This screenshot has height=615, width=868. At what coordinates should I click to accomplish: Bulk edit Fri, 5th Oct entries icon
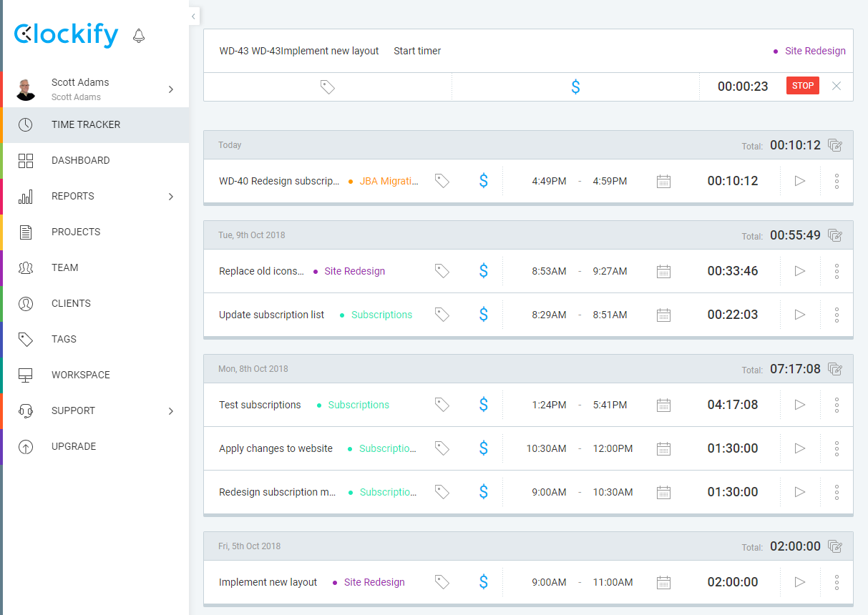pos(835,546)
